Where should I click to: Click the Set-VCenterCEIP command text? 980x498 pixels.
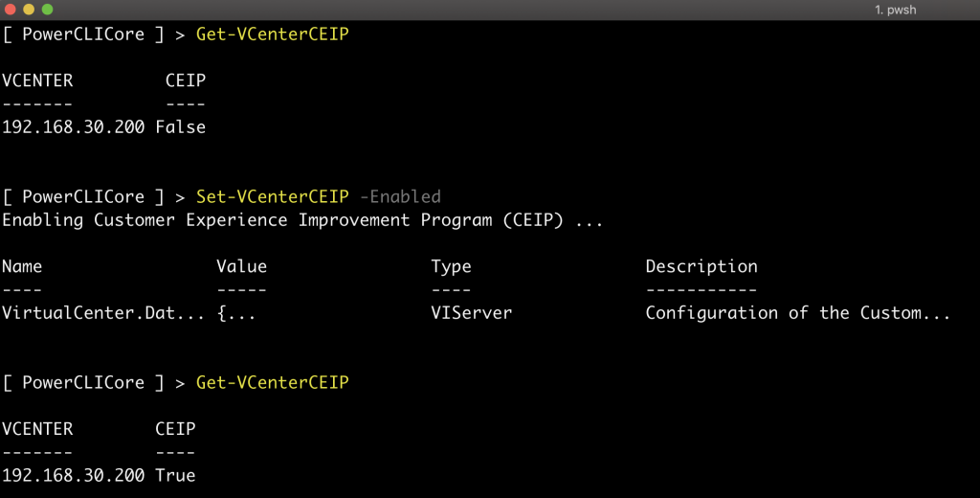tap(272, 196)
